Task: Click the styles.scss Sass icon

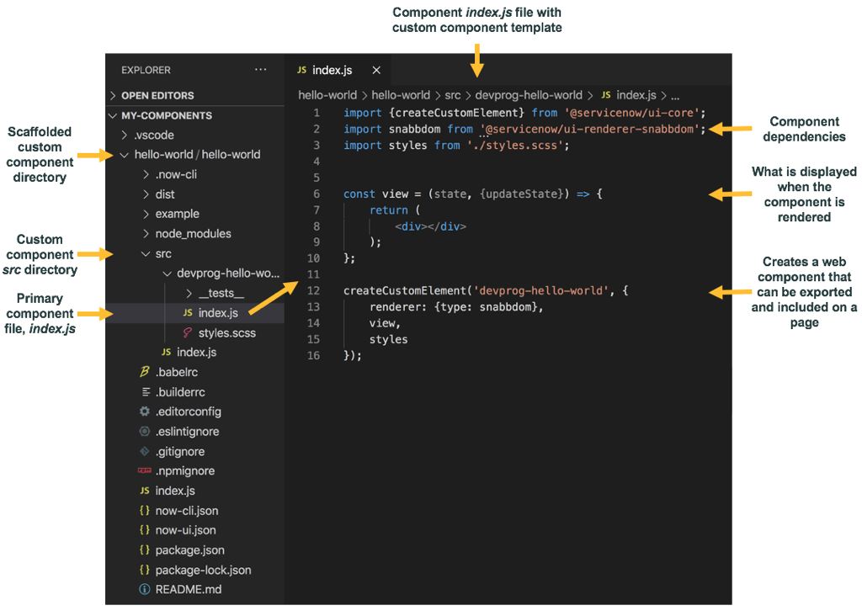Action: [188, 333]
